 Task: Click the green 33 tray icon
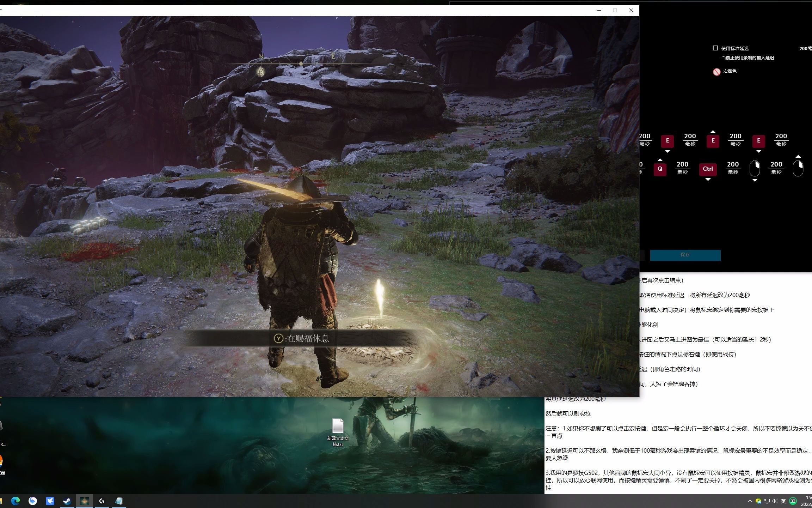click(793, 501)
